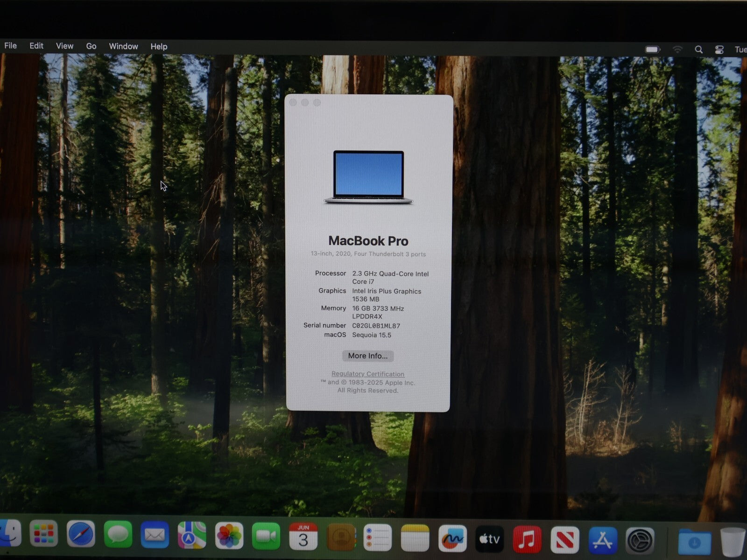Open Mail from the Dock
This screenshot has height=560, width=747.
pyautogui.click(x=155, y=534)
